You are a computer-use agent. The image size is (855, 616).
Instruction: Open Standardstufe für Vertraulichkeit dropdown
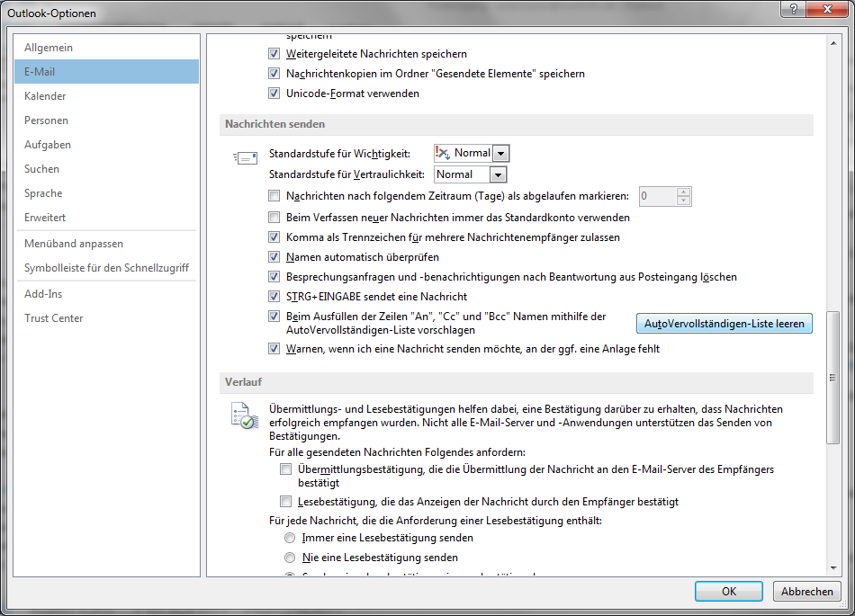click(498, 174)
